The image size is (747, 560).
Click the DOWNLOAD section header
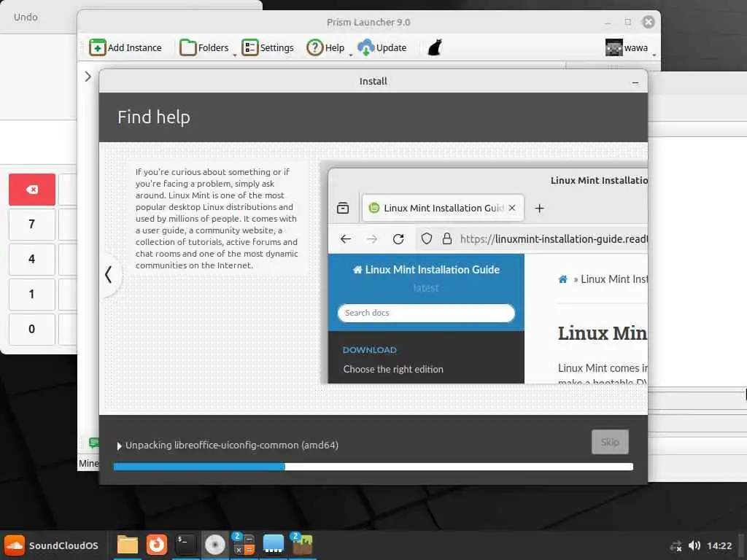(370, 350)
